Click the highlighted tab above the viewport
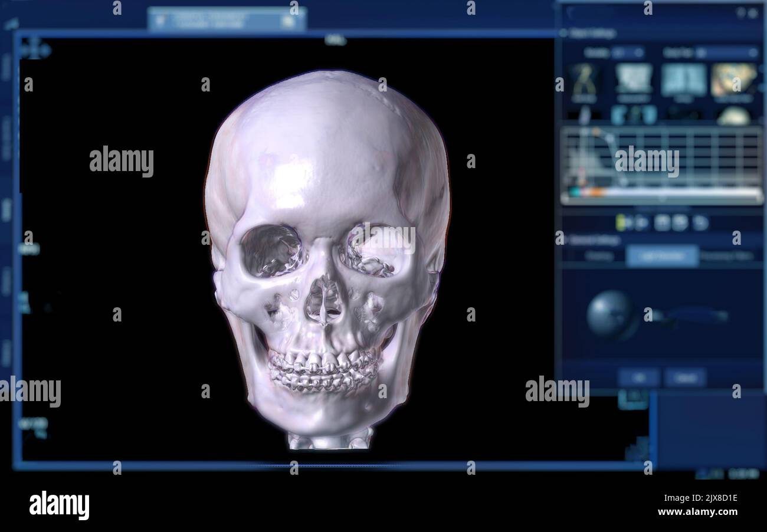Viewport: 767px width, 532px height. (x=227, y=20)
